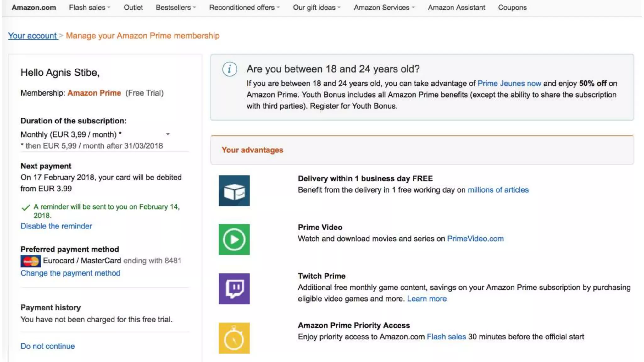
Task: Disable the reminder link
Action: point(56,226)
